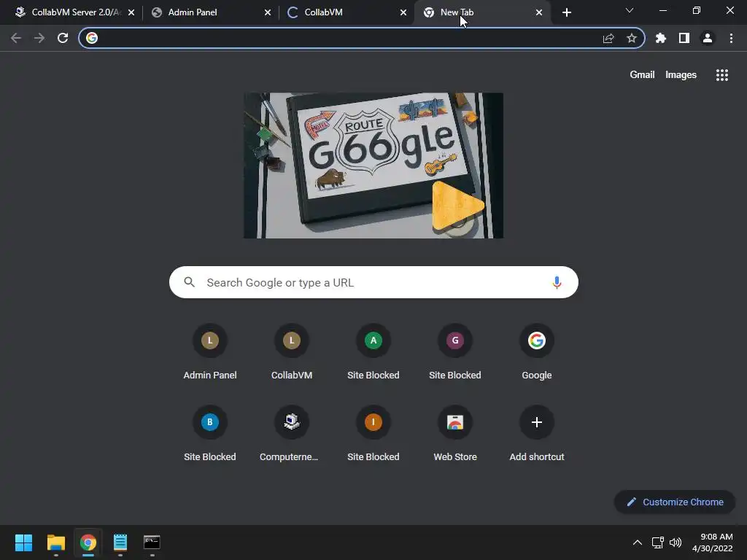
Task: Open the clock showing 9:08 AM
Action: [712, 542]
